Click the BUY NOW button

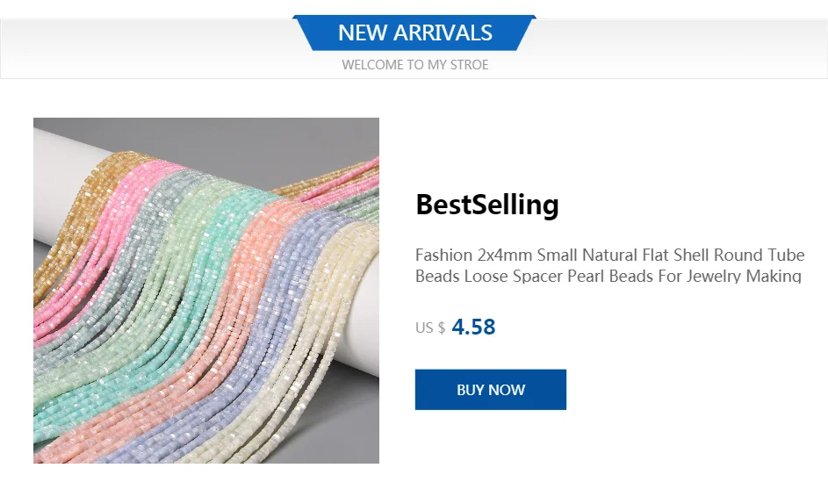pos(490,390)
